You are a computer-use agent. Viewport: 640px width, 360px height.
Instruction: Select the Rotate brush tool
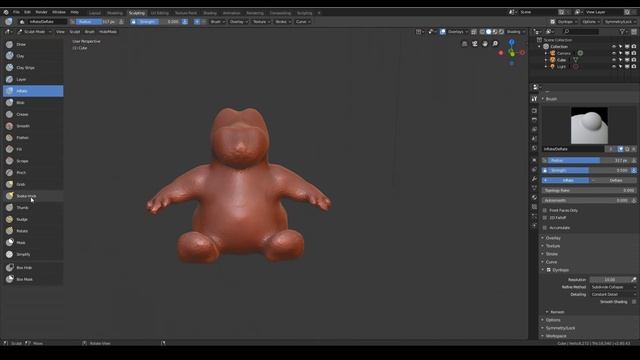click(x=33, y=231)
